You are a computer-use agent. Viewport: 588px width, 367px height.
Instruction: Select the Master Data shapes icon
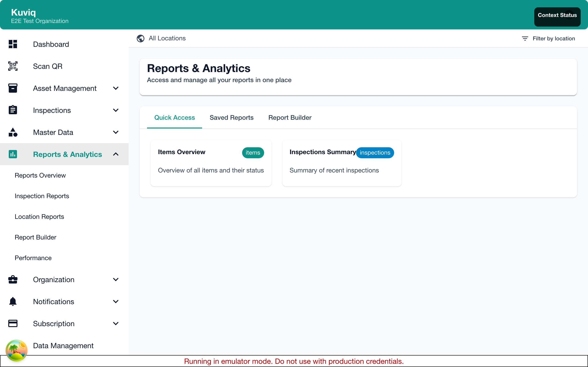13,132
